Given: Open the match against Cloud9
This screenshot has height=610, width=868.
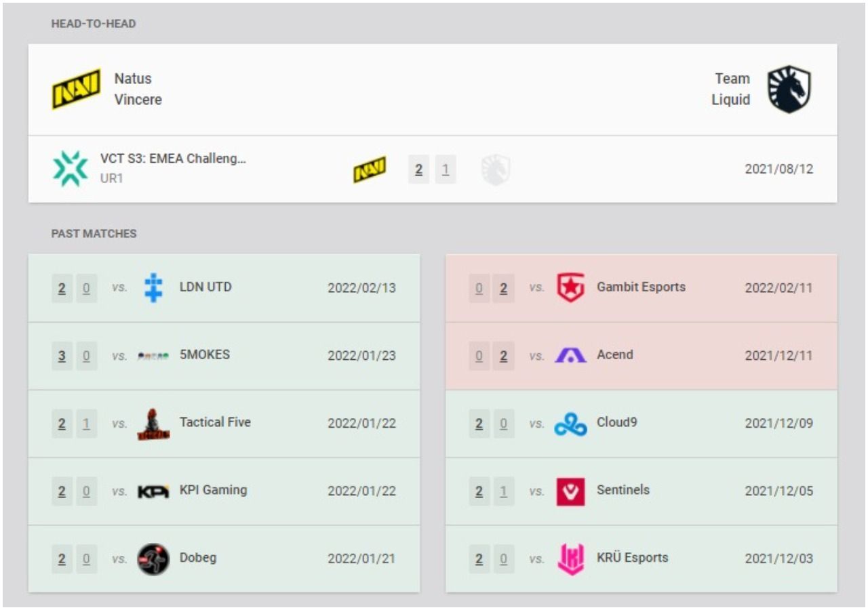Looking at the screenshot, I should click(642, 424).
